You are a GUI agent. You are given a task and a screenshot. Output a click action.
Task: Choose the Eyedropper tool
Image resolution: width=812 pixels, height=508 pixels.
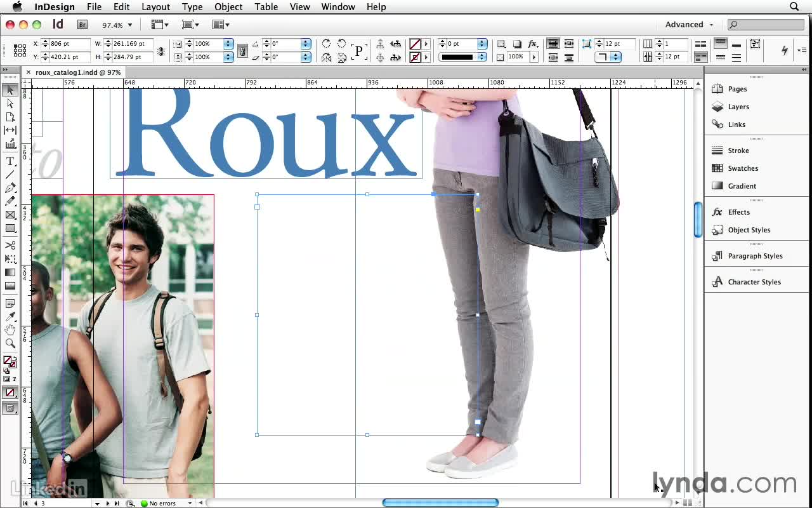pyautogui.click(x=10, y=317)
